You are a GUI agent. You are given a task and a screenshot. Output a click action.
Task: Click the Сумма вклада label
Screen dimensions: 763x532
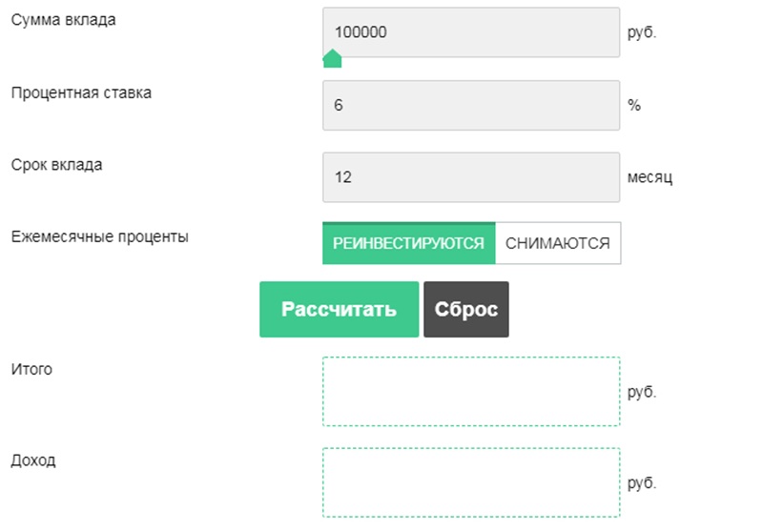tap(63, 20)
